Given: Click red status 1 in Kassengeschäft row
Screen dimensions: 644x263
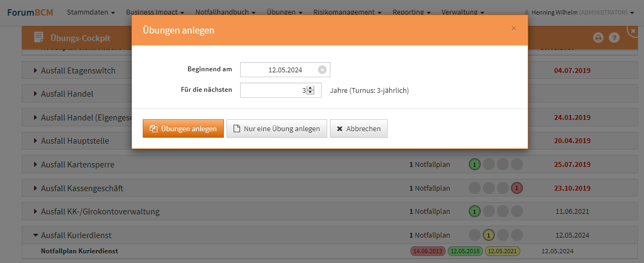Looking at the screenshot, I should coord(517,188).
